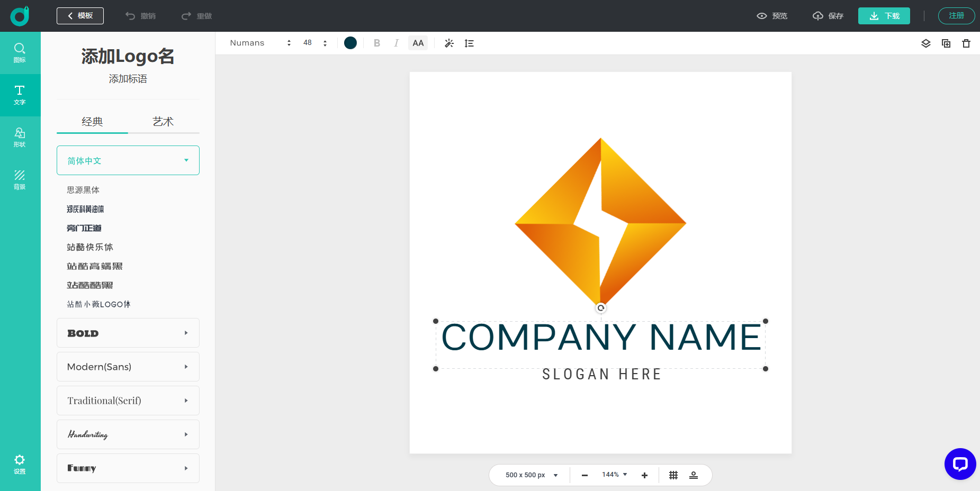Image resolution: width=980 pixels, height=491 pixels.
Task: Toggle uppercase AA text option
Action: pyautogui.click(x=418, y=43)
